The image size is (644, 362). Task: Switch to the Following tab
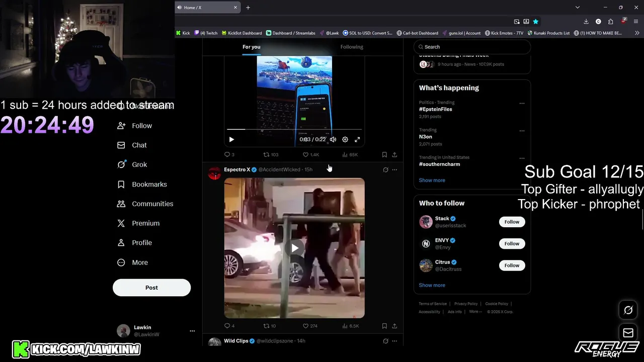pyautogui.click(x=352, y=47)
